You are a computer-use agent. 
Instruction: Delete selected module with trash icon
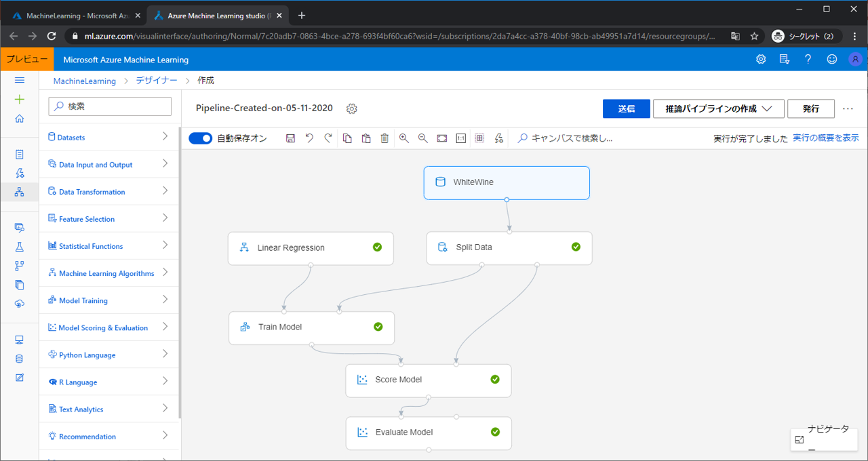(384, 138)
